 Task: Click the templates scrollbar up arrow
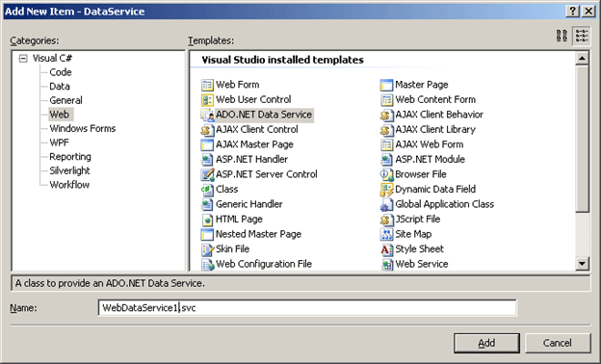pos(582,58)
